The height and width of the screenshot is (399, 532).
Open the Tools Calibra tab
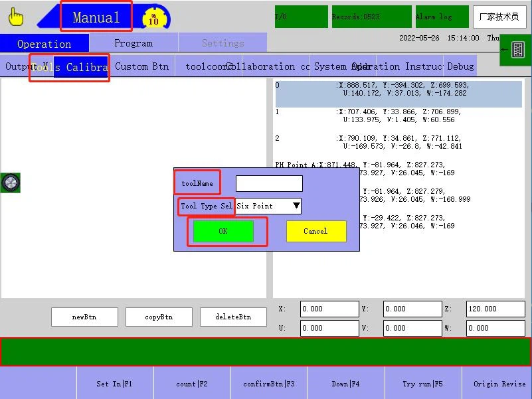point(80,67)
